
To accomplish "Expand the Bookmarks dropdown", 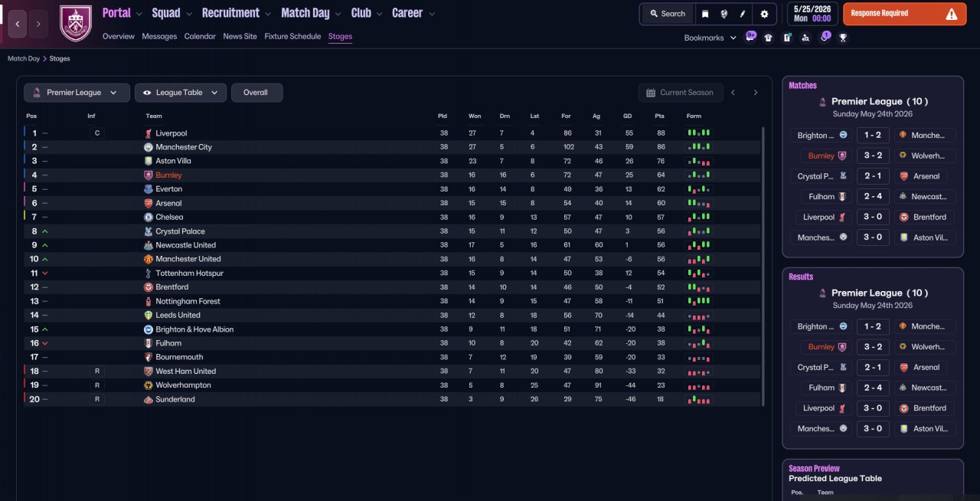I will coord(710,38).
